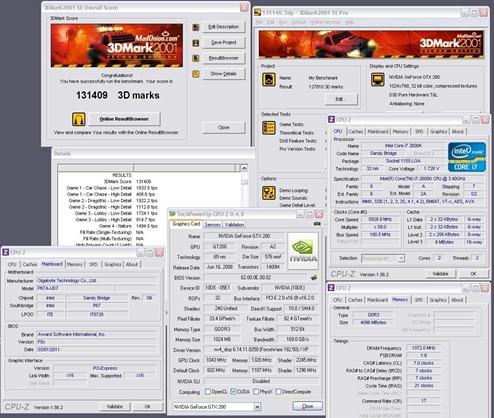This screenshot has height=418, width=494.
Task: Click Close in the 3DMark Overall Score window
Action: [224, 127]
